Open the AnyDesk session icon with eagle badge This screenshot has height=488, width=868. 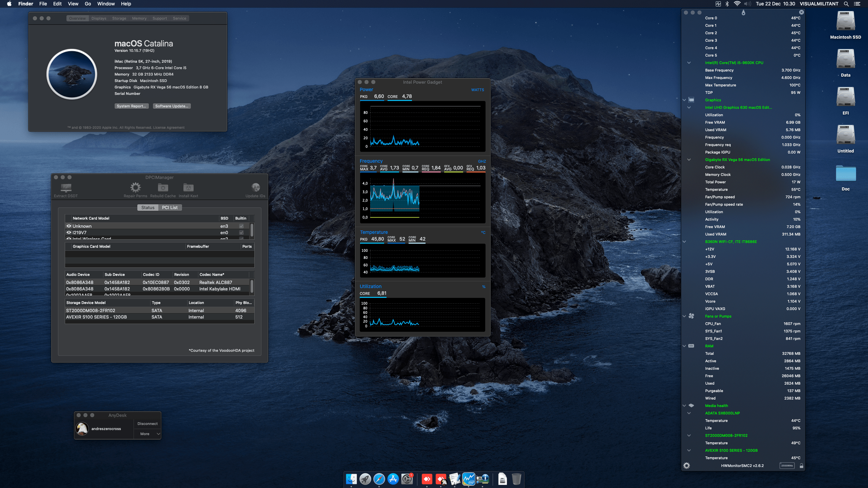pos(441,479)
